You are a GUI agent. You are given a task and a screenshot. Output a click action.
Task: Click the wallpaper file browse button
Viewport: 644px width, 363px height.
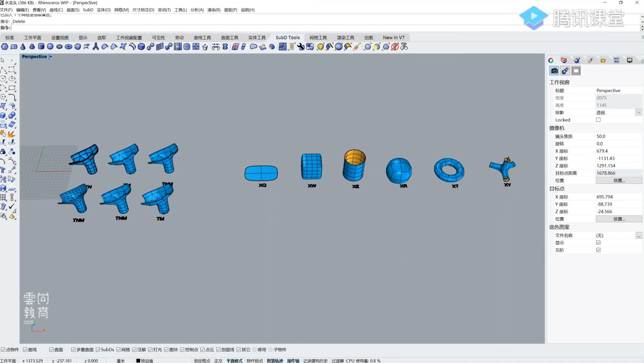point(639,236)
